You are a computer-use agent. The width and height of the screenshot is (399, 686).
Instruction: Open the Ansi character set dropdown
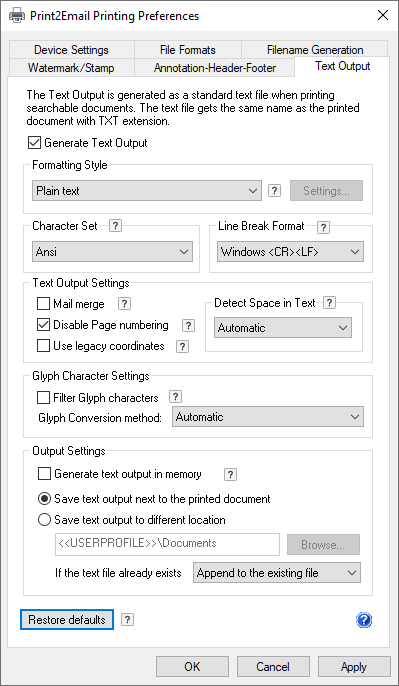coord(112,252)
